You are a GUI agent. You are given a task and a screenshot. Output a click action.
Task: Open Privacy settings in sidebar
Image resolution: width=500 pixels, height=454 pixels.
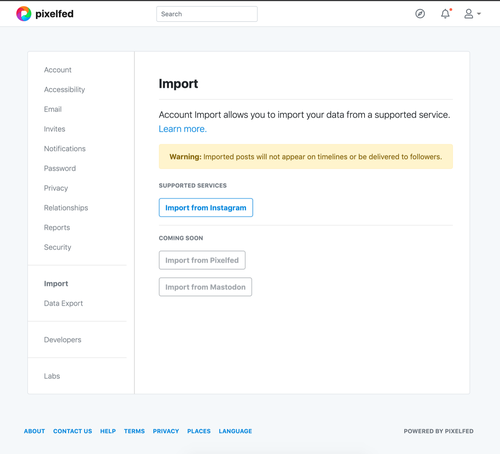(x=56, y=188)
